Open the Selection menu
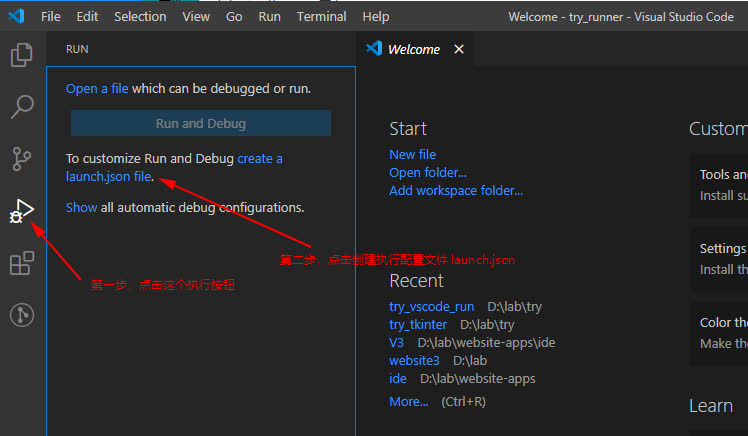The image size is (748, 436). 140,17
